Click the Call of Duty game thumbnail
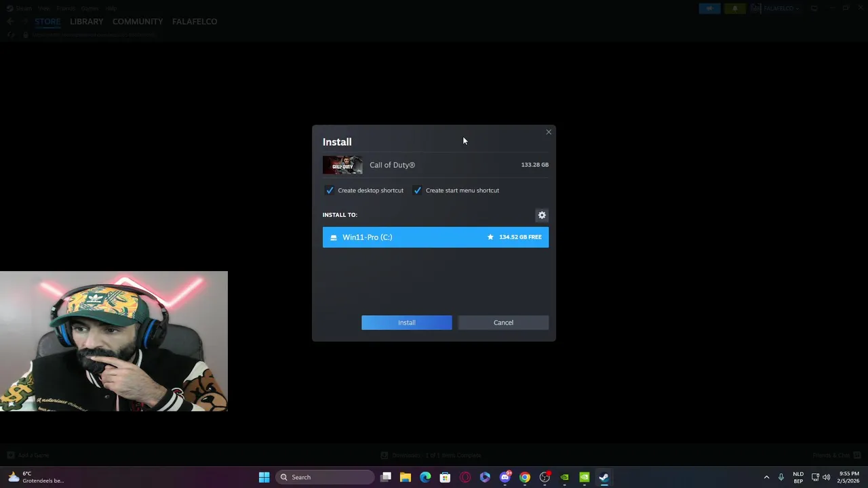 342,165
